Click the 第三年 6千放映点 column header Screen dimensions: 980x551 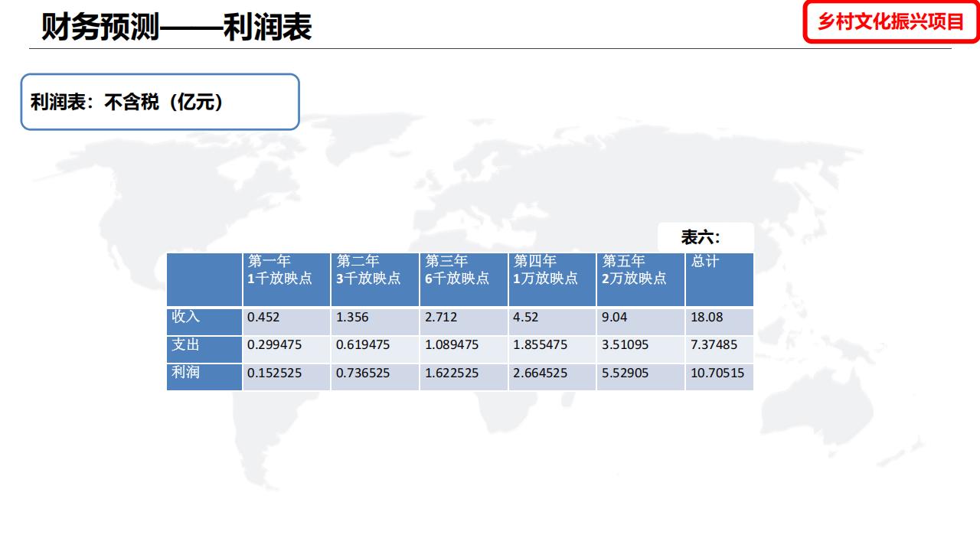click(464, 279)
